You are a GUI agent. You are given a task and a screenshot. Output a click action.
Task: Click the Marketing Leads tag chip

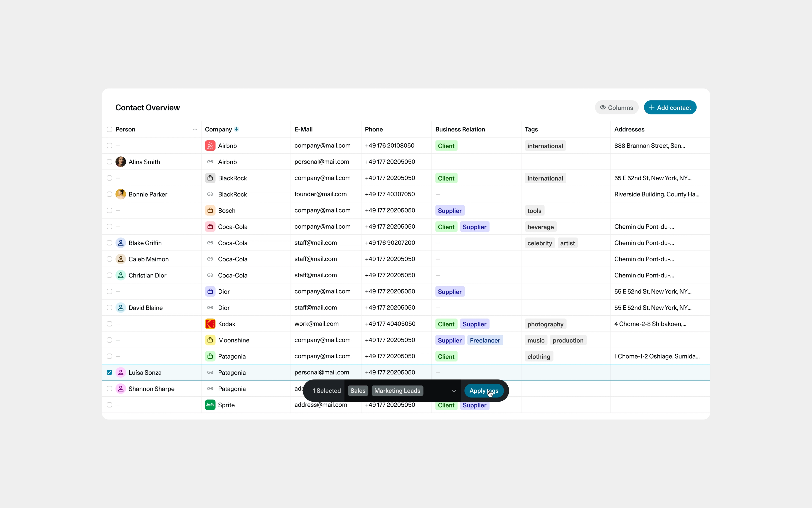397,391
